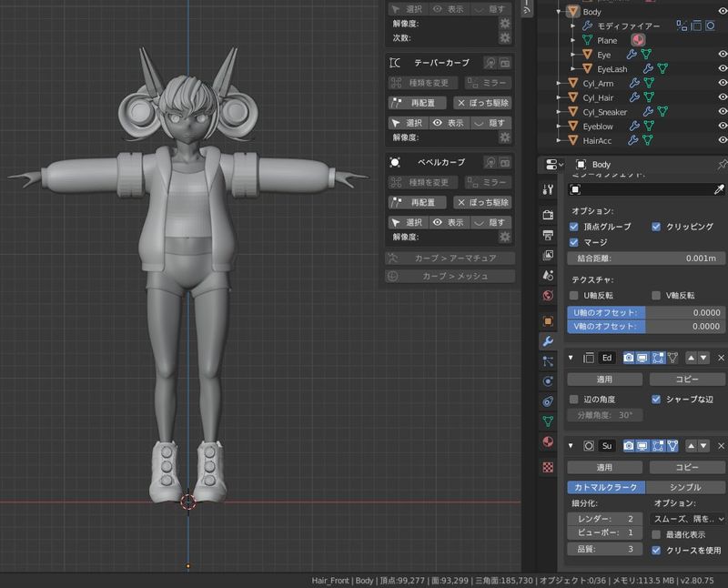Open the Modifiers wrench properties tab
Screen dimensions: 728x588
coord(548,340)
